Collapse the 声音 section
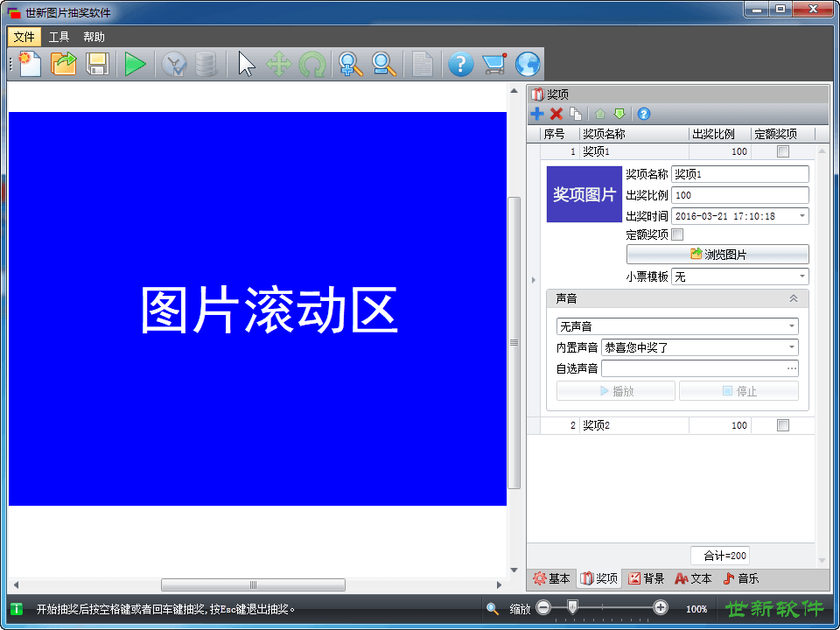 pyautogui.click(x=793, y=298)
